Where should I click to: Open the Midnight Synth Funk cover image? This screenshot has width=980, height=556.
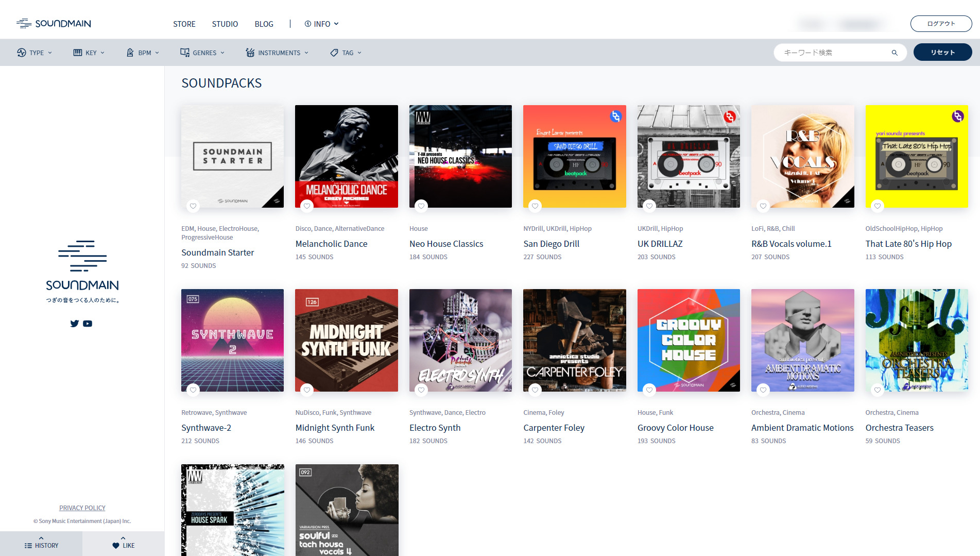point(347,340)
